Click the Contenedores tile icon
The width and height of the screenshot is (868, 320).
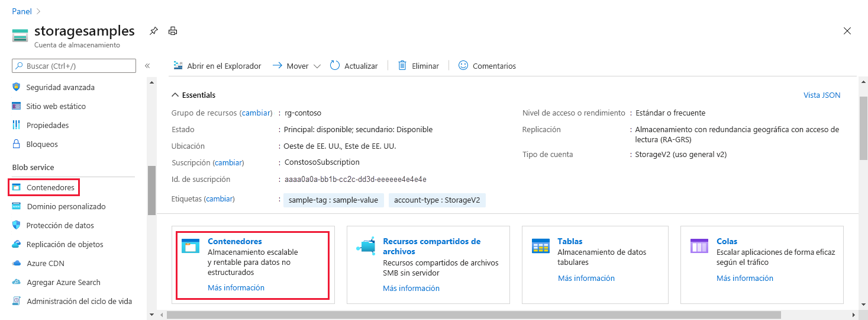[191, 246]
